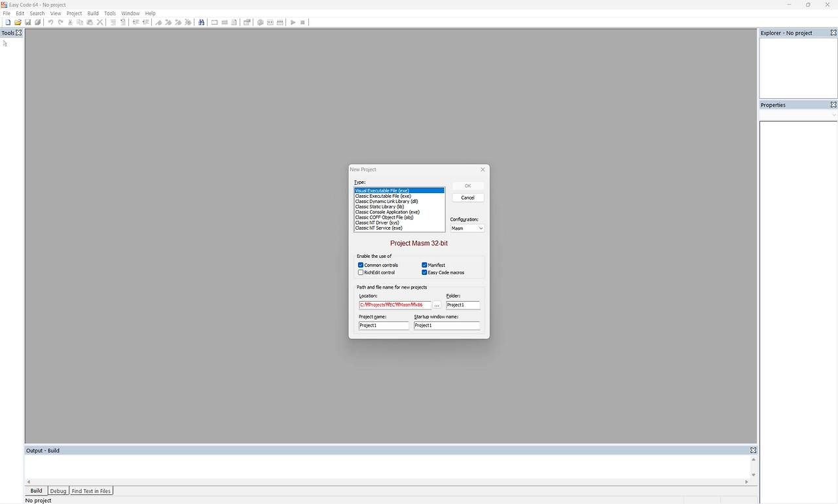Select Classic Dynamic Link Library (dll) type

(x=399, y=202)
